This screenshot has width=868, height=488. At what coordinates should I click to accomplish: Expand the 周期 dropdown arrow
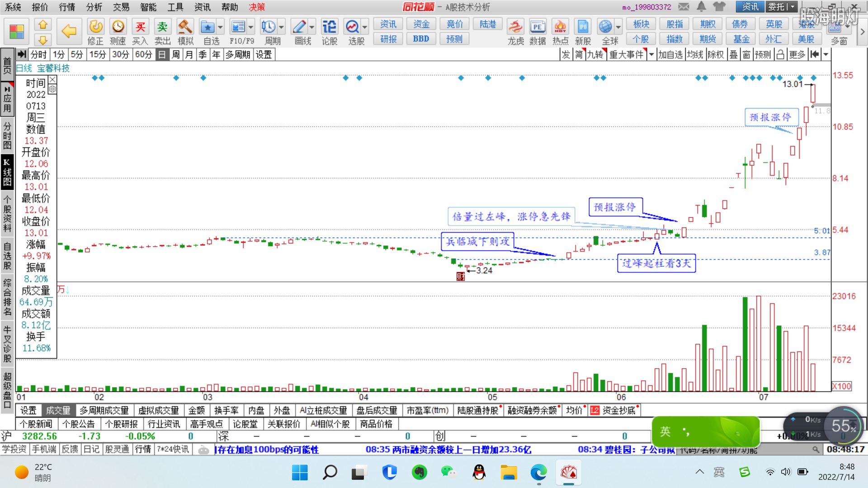pyautogui.click(x=281, y=27)
